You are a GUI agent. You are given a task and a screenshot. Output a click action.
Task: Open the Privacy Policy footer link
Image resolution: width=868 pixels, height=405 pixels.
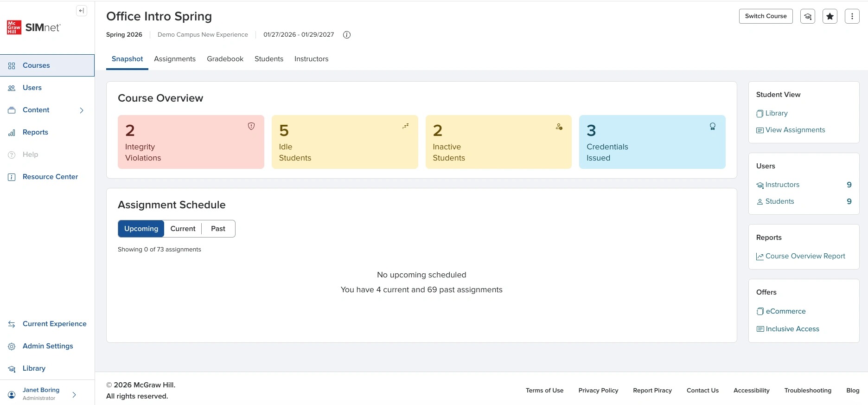coord(598,391)
